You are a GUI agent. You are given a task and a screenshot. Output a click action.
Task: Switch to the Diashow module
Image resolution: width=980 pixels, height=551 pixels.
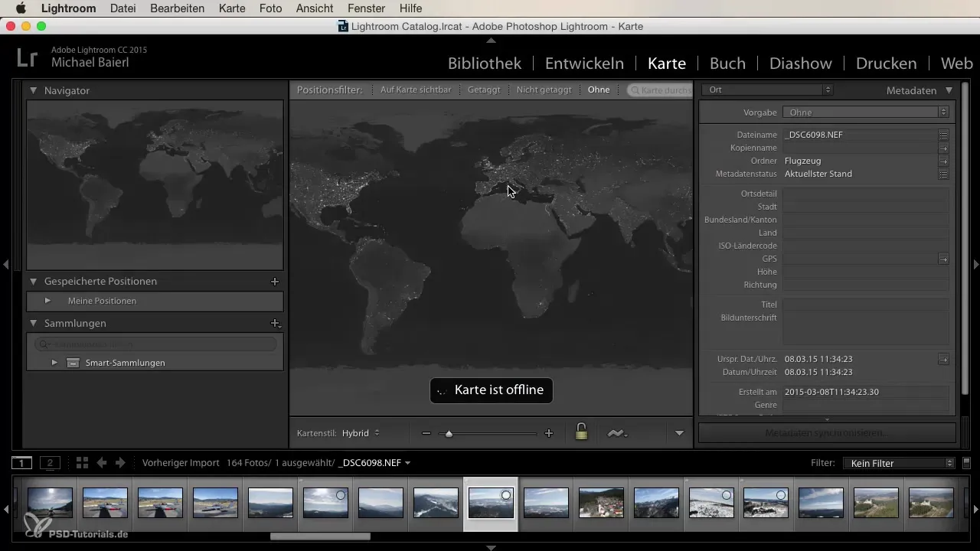[x=801, y=64]
